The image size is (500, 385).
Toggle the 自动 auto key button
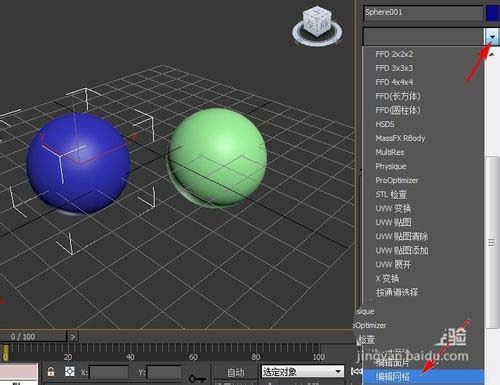(x=236, y=372)
